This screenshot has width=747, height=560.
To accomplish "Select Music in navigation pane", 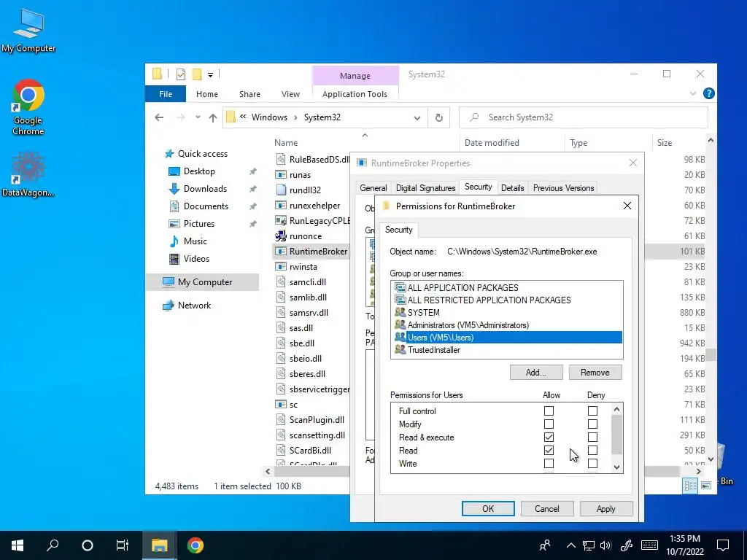I will point(195,241).
